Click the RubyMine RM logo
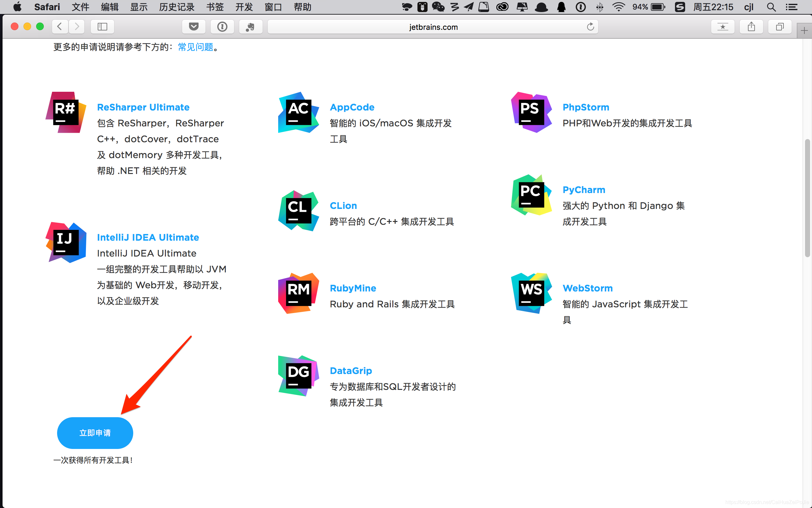 (x=298, y=293)
